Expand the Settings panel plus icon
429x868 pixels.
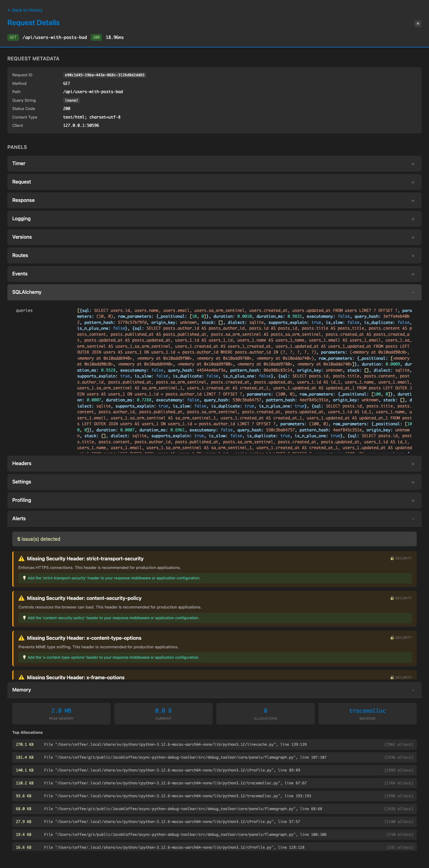click(x=412, y=482)
